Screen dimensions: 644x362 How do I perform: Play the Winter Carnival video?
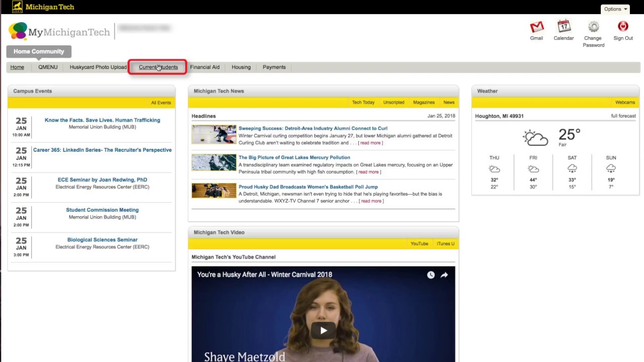tap(324, 330)
